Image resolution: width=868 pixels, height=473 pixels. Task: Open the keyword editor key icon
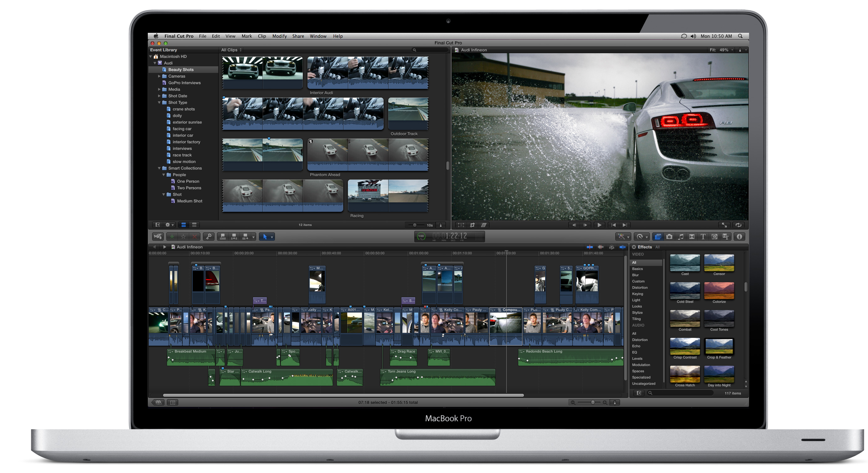click(209, 237)
